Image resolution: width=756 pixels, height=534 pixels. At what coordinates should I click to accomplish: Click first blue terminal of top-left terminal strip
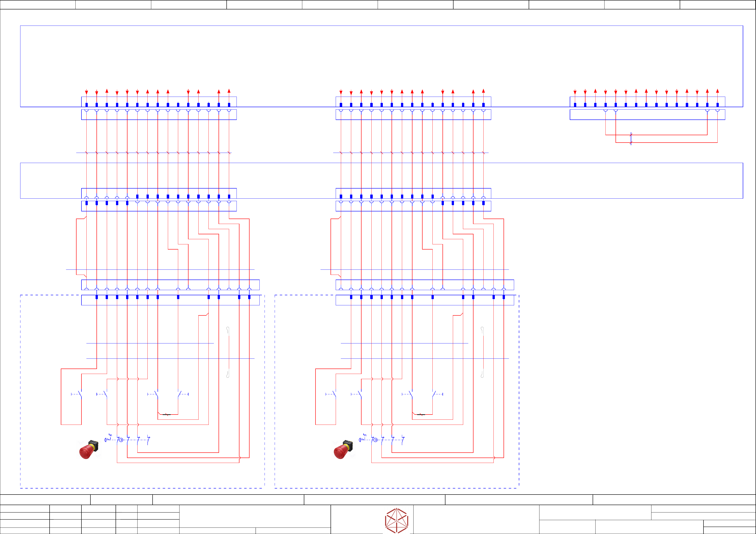[x=87, y=105]
